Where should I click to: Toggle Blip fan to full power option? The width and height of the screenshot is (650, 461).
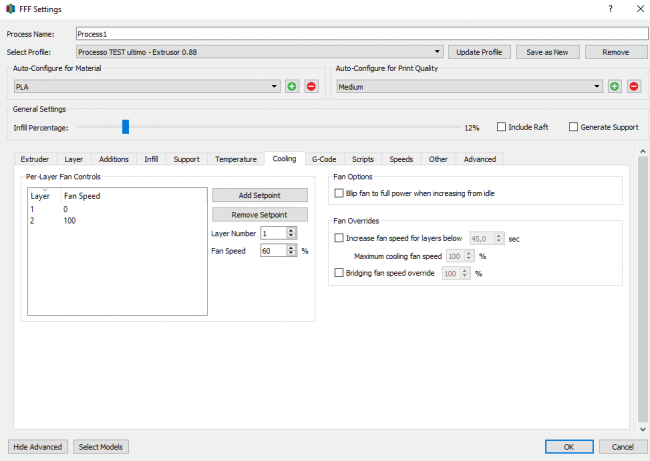coord(338,191)
